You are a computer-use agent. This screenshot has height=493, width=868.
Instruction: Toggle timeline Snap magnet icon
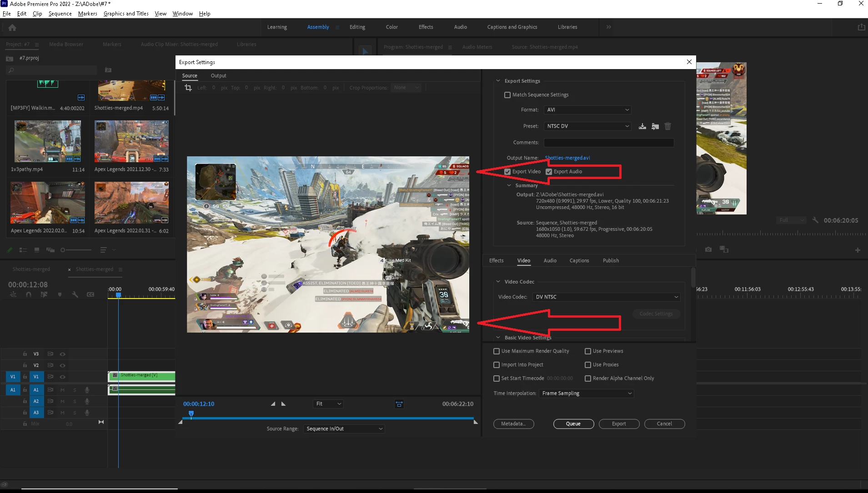29,294
